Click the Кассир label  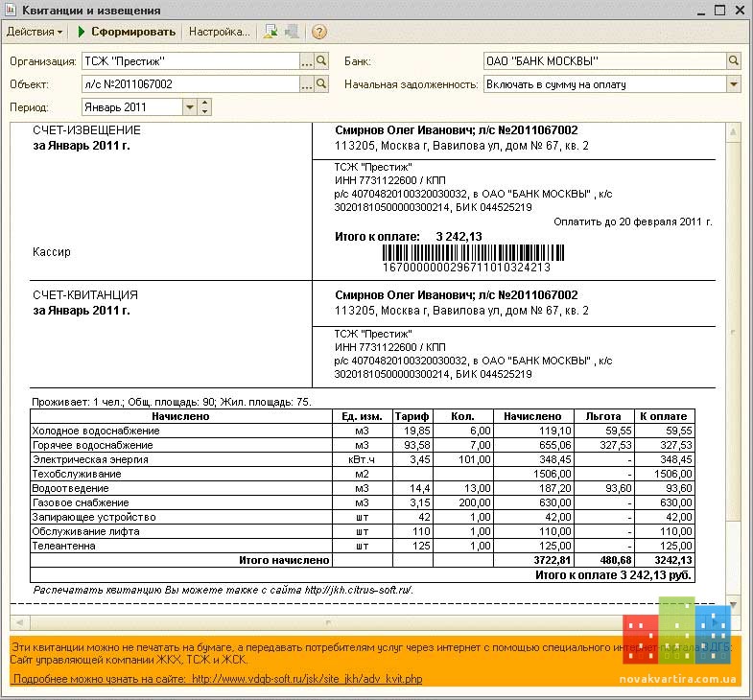click(52, 252)
